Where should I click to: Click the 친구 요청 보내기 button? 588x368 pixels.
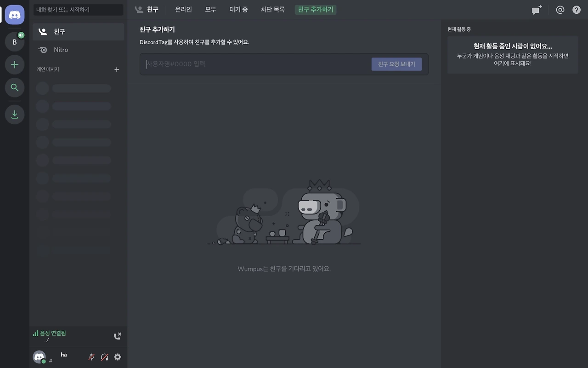pos(396,64)
